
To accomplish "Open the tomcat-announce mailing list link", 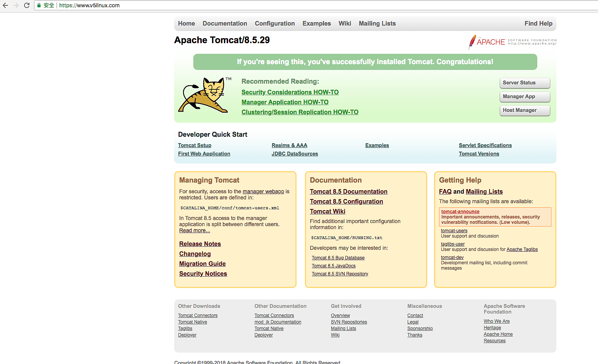I will click(460, 212).
